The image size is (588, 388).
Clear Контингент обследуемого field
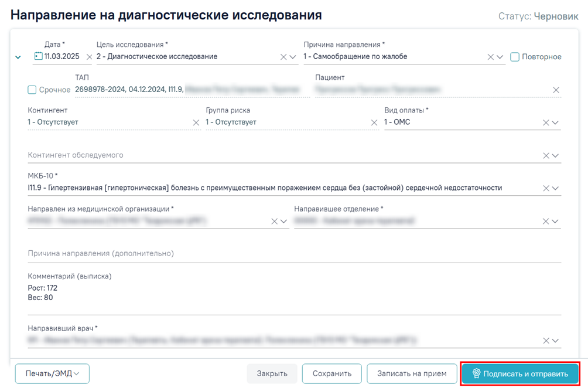[546, 156]
